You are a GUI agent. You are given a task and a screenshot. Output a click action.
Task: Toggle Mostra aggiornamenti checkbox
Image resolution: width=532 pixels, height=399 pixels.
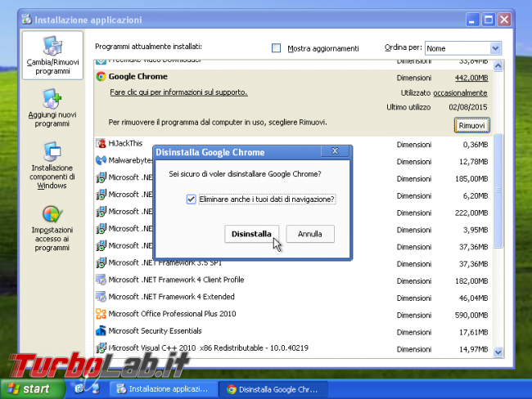pyautogui.click(x=276, y=48)
